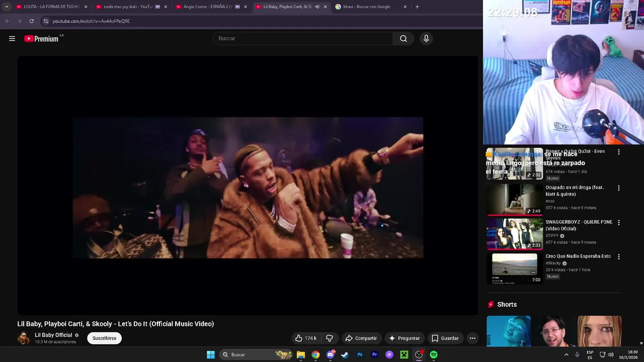The height and width of the screenshot is (362, 644).
Task: Launch Premiere Pro from taskbar
Action: tap(374, 355)
